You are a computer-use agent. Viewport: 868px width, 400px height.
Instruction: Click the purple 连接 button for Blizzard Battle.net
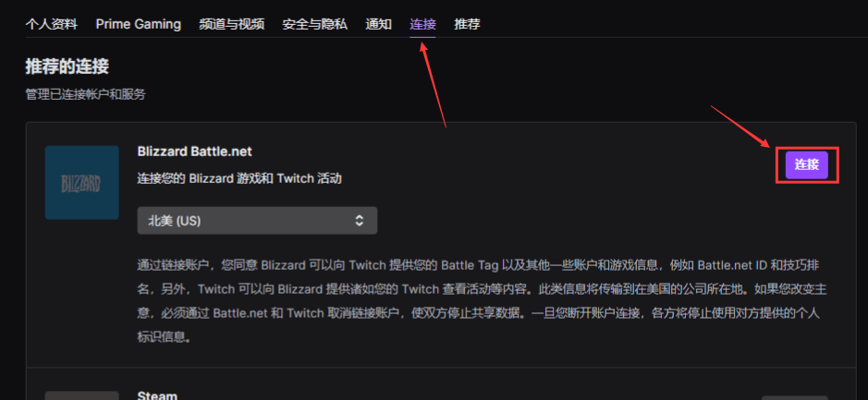point(807,164)
